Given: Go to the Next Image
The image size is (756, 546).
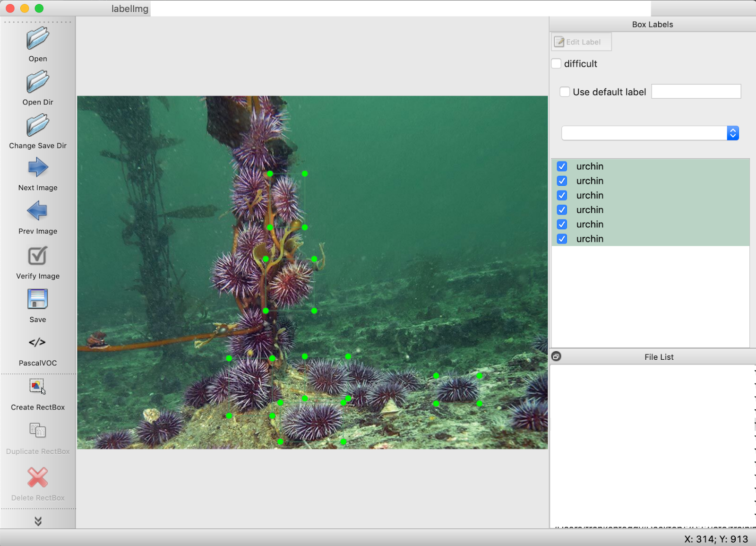Looking at the screenshot, I should [38, 168].
